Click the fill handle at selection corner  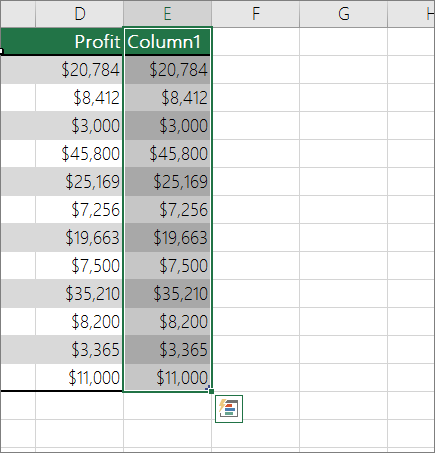(211, 391)
